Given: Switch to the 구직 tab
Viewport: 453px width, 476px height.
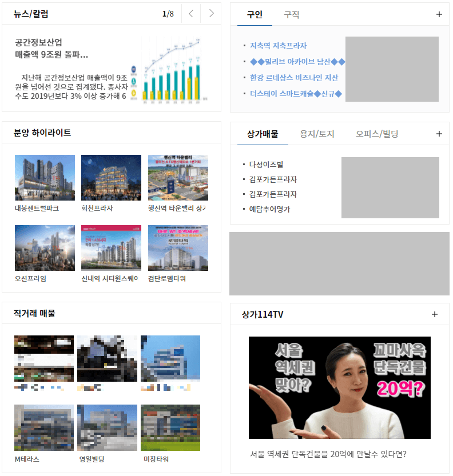Looking at the screenshot, I should (292, 15).
